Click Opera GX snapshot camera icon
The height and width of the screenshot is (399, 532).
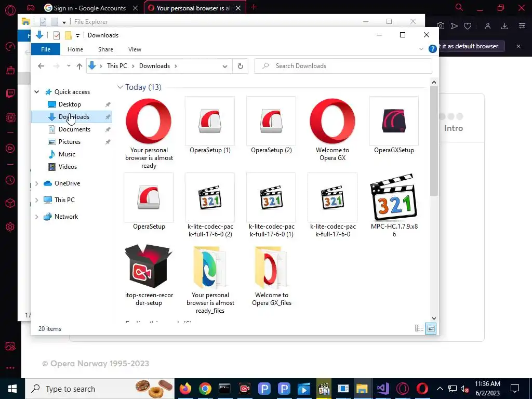coord(441,26)
